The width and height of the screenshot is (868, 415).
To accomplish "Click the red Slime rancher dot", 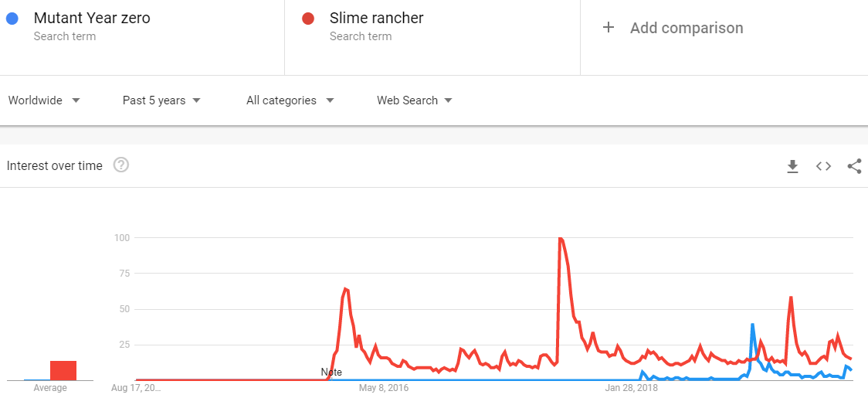I will (x=308, y=19).
